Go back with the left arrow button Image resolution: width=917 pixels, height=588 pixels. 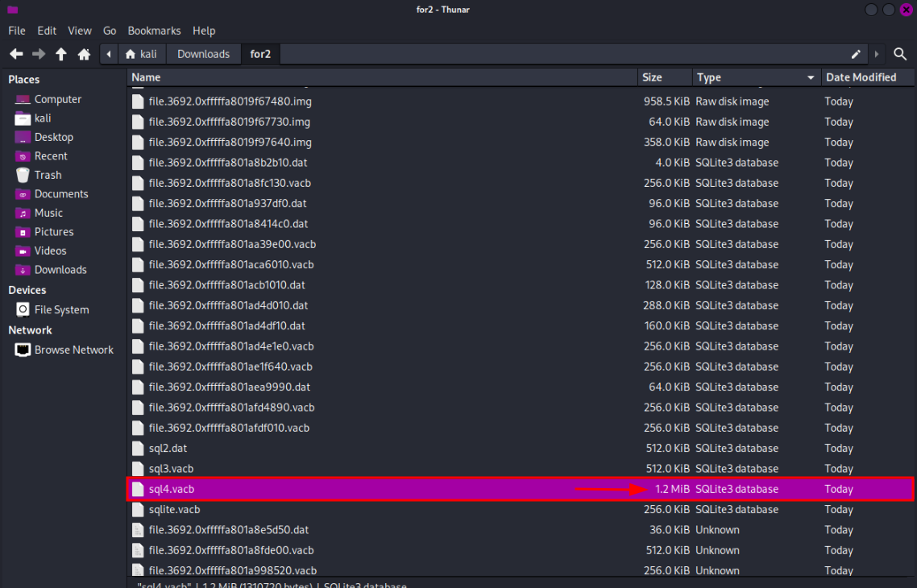point(16,54)
